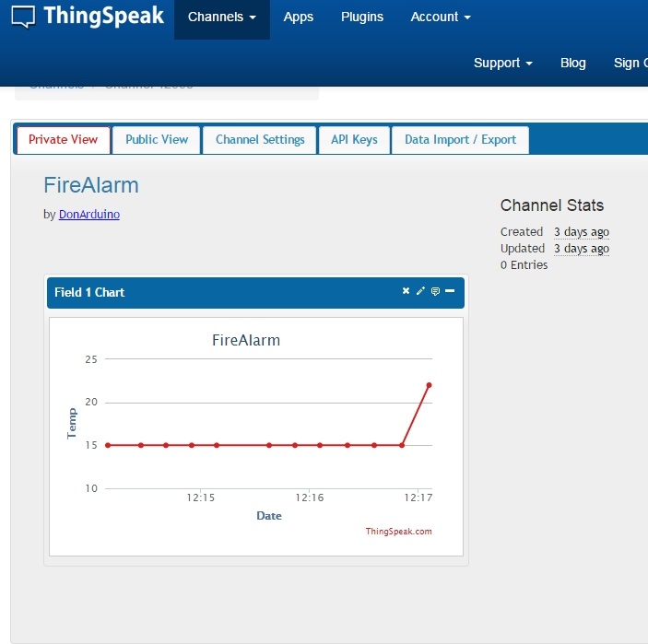Minimize the Field 1 Chart panel
The width and height of the screenshot is (648, 644).
point(450,291)
